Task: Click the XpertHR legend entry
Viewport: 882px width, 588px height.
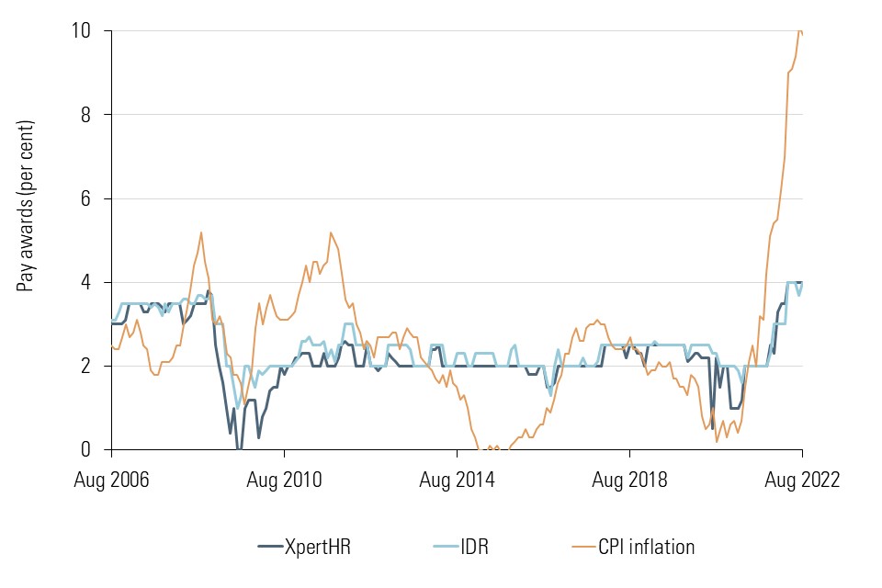Action: 304,547
